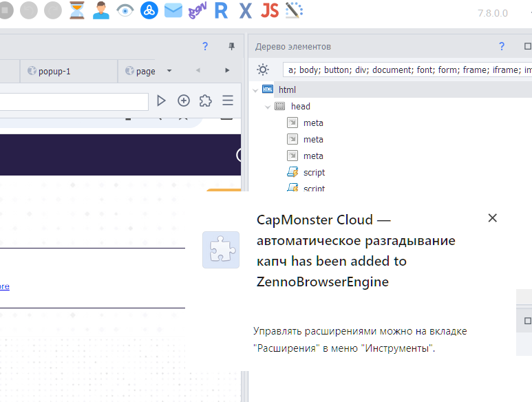This screenshot has width=532, height=402.
Task: Click the circled plus icon by address bar
Action: click(x=184, y=100)
